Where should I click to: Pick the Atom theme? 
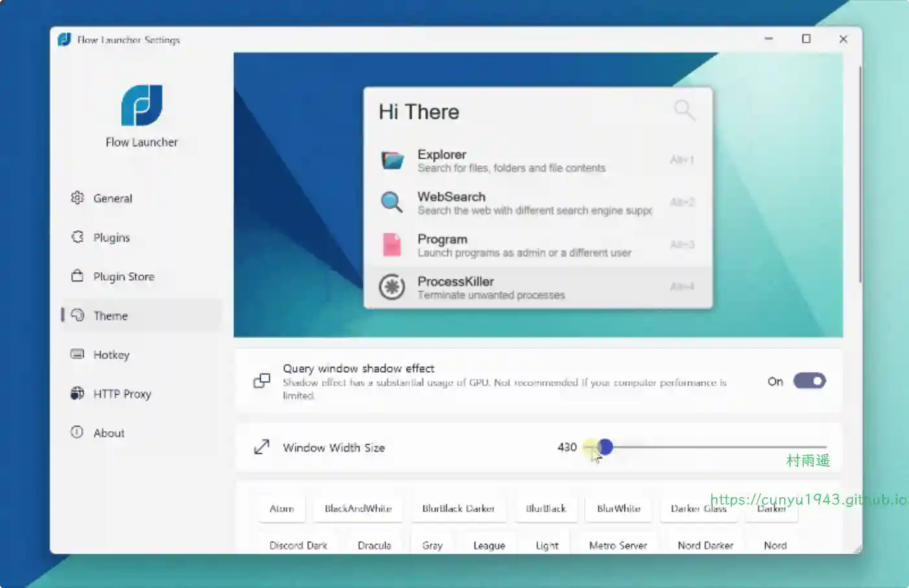(x=281, y=509)
